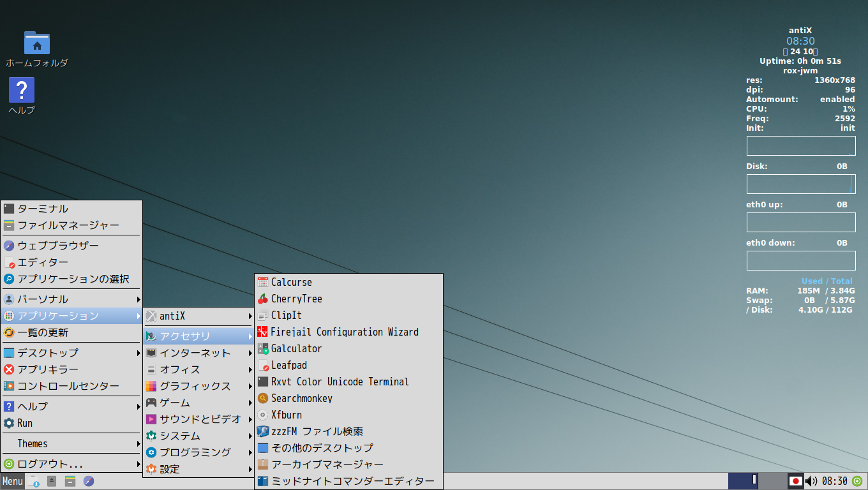This screenshot has width=868, height=490.
Task: Open the グラフィックス category
Action: (198, 386)
